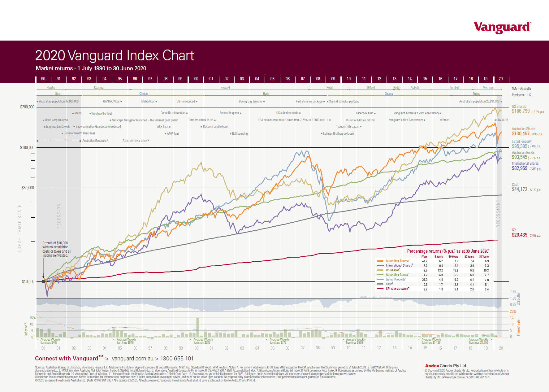Click the US Shares $186,799 value
The image size is (549, 392).
coord(521,111)
